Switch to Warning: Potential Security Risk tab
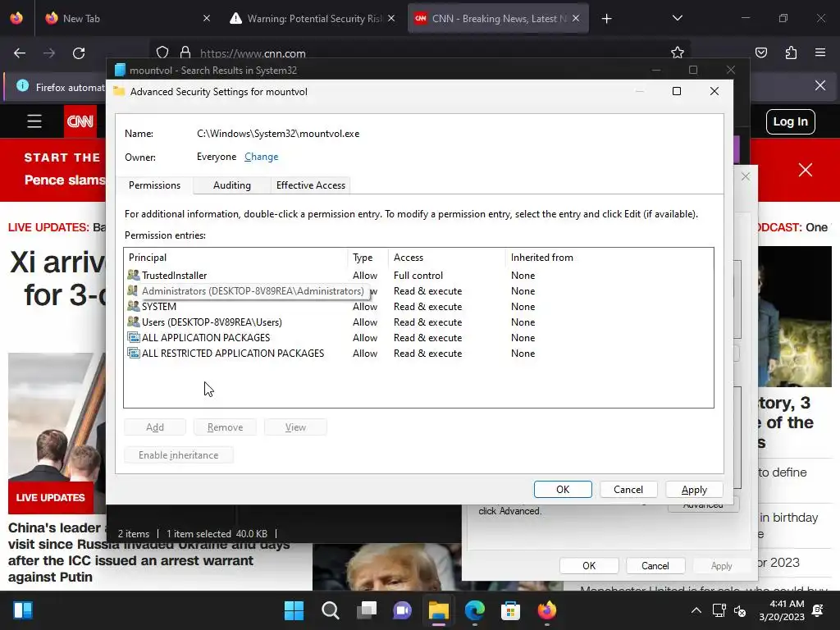Image resolution: width=840 pixels, height=630 pixels. coord(314,19)
